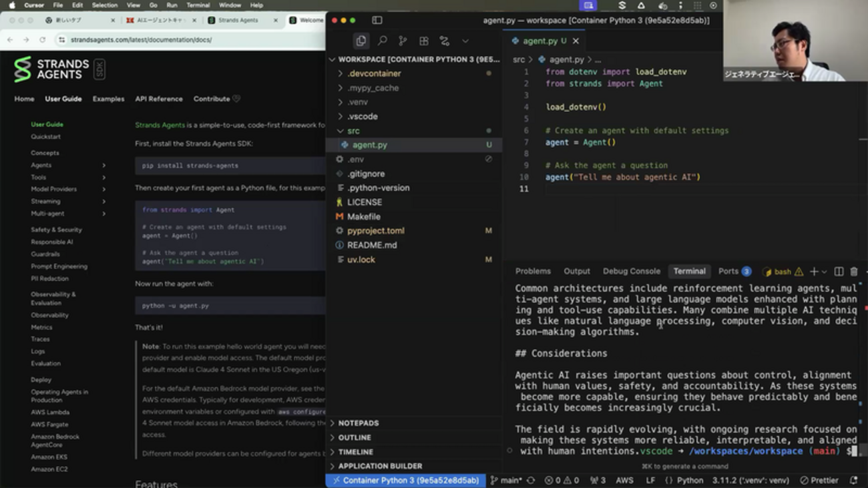The height and width of the screenshot is (488, 868).
Task: Reload the browser page
Action: click(42, 40)
